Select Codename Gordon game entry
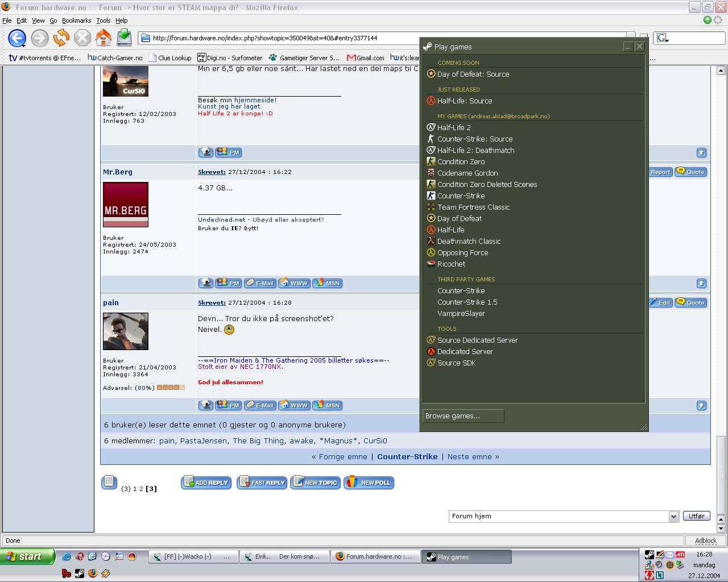This screenshot has height=582, width=728. point(468,173)
